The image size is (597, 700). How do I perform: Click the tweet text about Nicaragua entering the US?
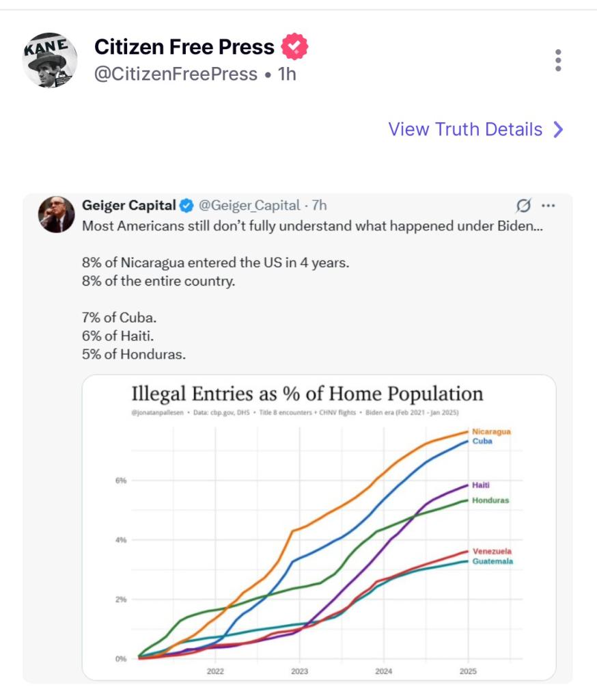tap(215, 262)
